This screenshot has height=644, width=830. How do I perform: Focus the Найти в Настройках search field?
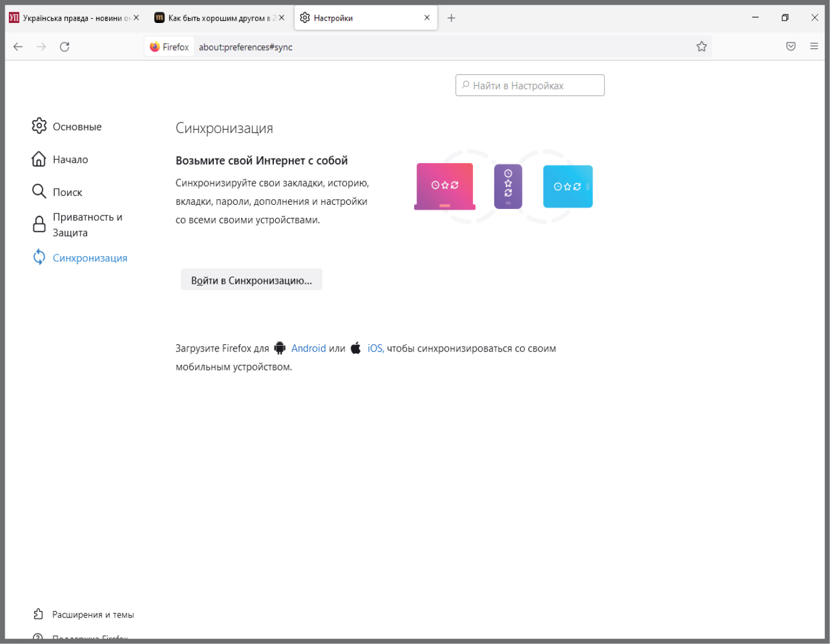click(530, 85)
